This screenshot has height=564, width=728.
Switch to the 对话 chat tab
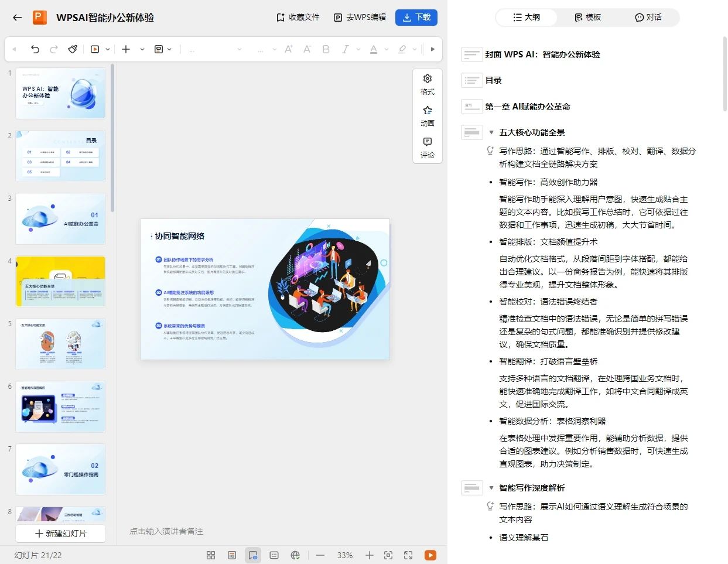pyautogui.click(x=649, y=18)
